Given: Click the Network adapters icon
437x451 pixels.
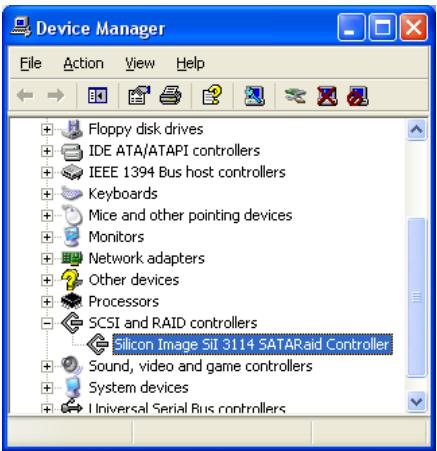Looking at the screenshot, I should [x=72, y=258].
